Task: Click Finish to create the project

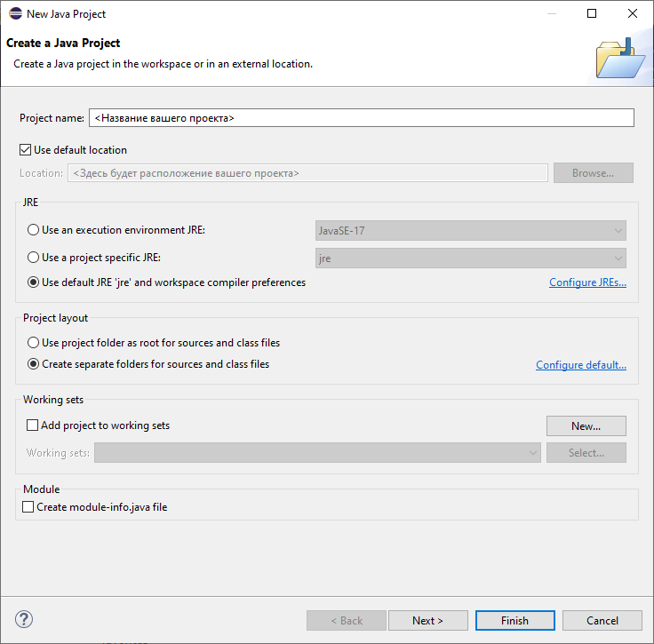Action: (515, 621)
